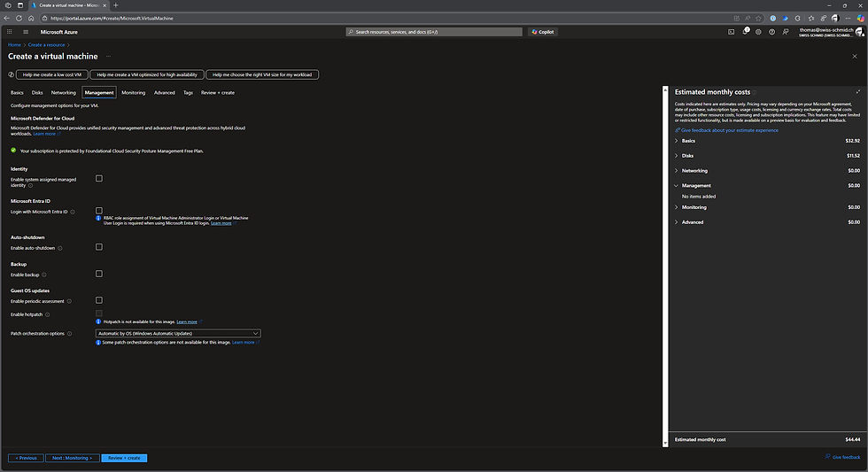The image size is (868, 472).
Task: Click Help me create a low cost VM
Action: [x=52, y=74]
